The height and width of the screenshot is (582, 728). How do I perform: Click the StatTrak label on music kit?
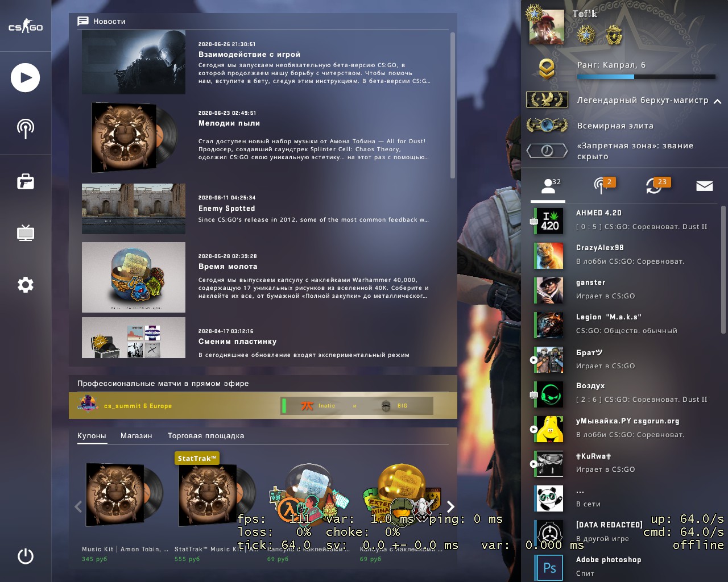coord(197,458)
